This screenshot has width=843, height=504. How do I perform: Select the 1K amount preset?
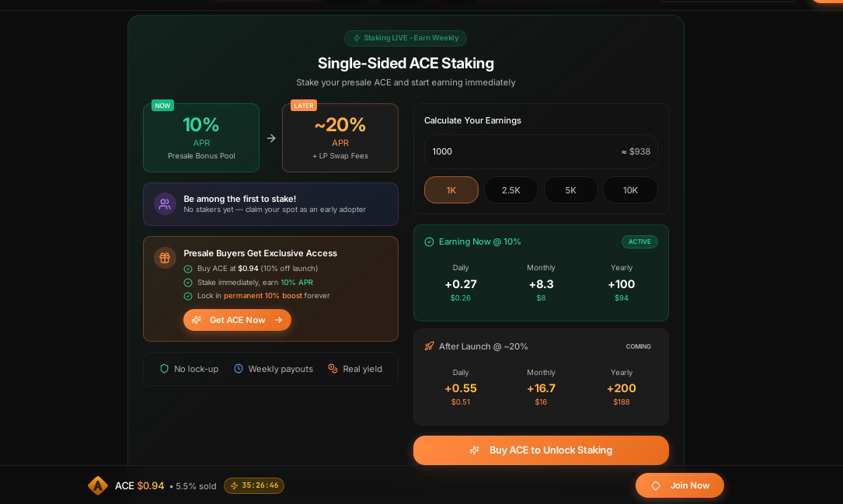[451, 190]
